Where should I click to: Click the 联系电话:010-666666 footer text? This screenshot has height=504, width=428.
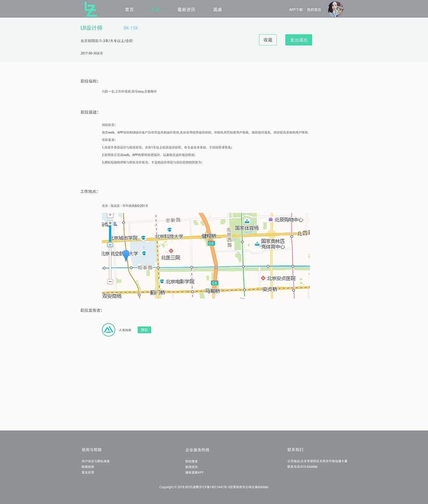click(x=302, y=467)
